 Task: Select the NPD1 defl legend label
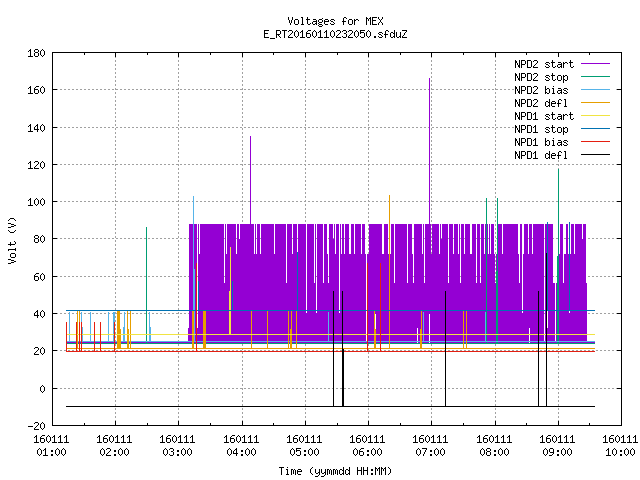click(541, 156)
